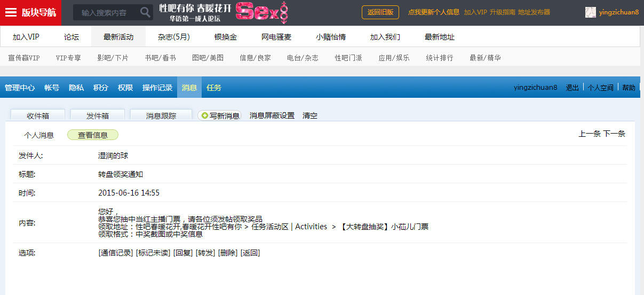This screenshot has height=295, width=644.
Task: Open the 加入VIP main navigation item
Action: click(26, 37)
